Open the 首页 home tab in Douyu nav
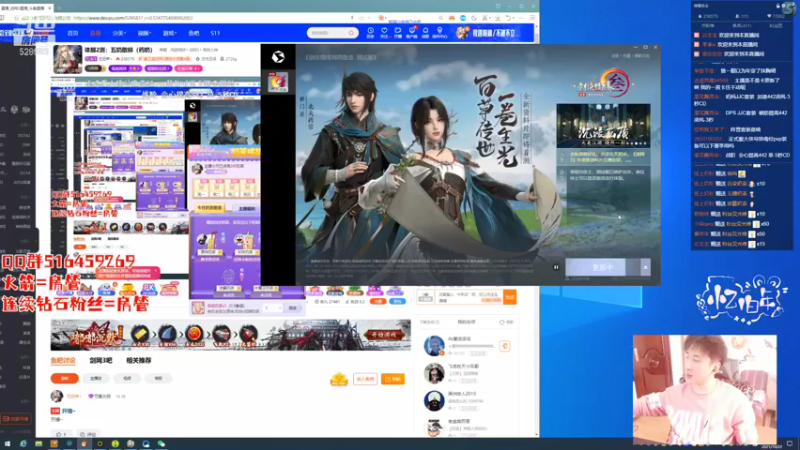This screenshot has width=800, height=450. click(x=73, y=33)
